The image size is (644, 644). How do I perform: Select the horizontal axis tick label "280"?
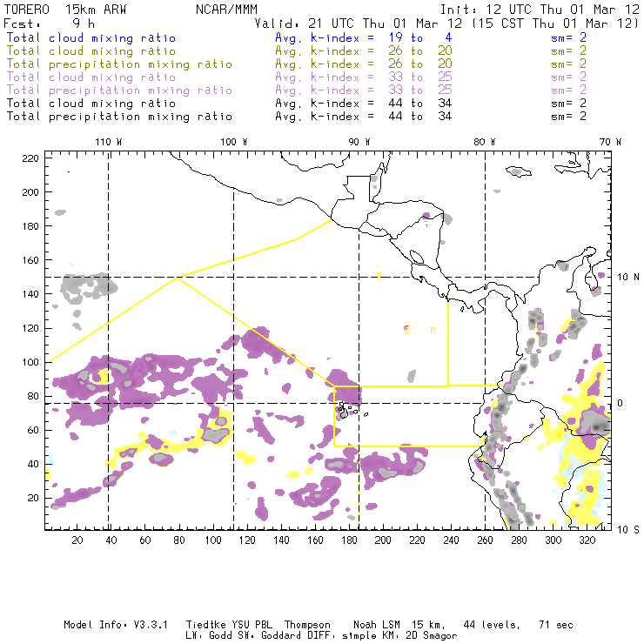coord(520,540)
